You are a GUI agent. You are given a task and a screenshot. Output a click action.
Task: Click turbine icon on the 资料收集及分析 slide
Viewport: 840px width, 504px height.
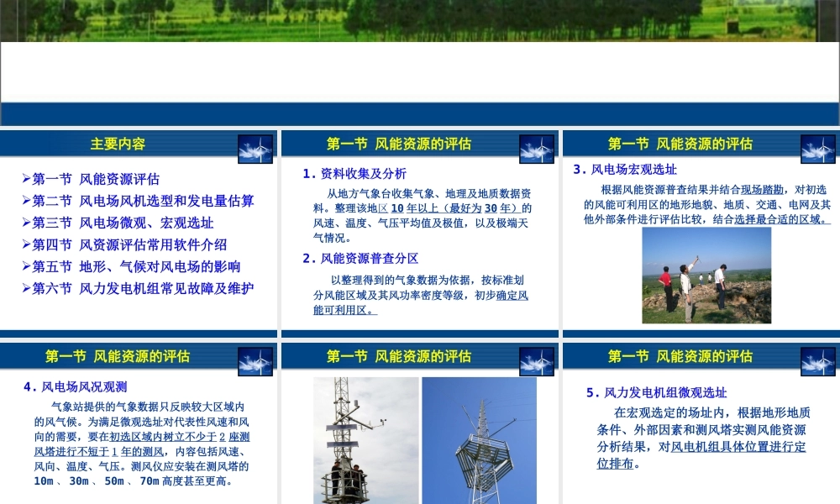[537, 149]
